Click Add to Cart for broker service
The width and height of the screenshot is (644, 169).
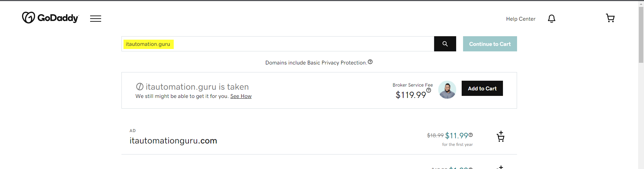[482, 88]
